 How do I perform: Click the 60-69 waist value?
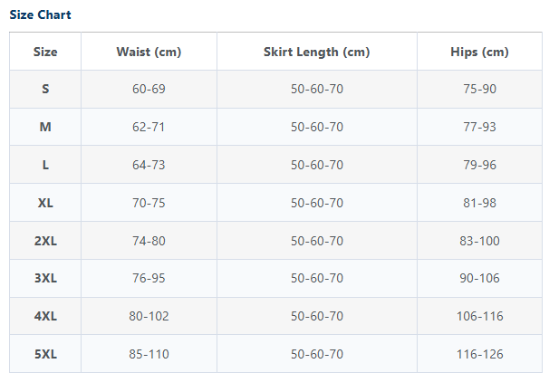[x=149, y=89]
